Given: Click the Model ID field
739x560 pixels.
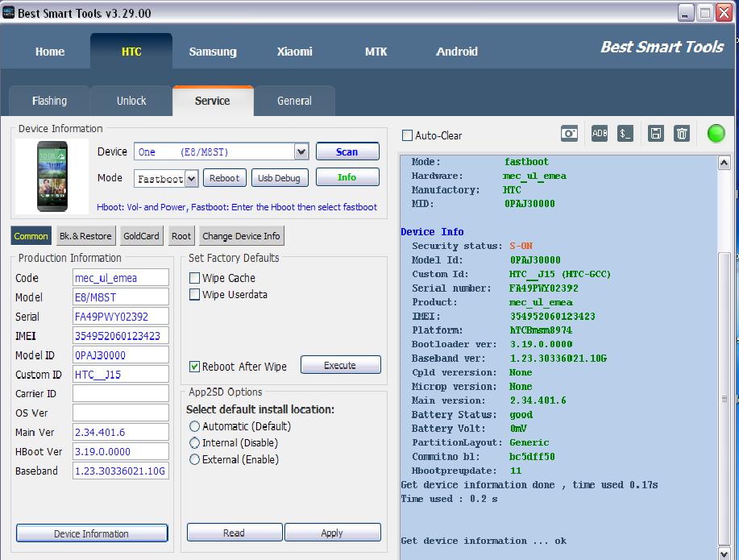Looking at the screenshot, I should (x=121, y=355).
